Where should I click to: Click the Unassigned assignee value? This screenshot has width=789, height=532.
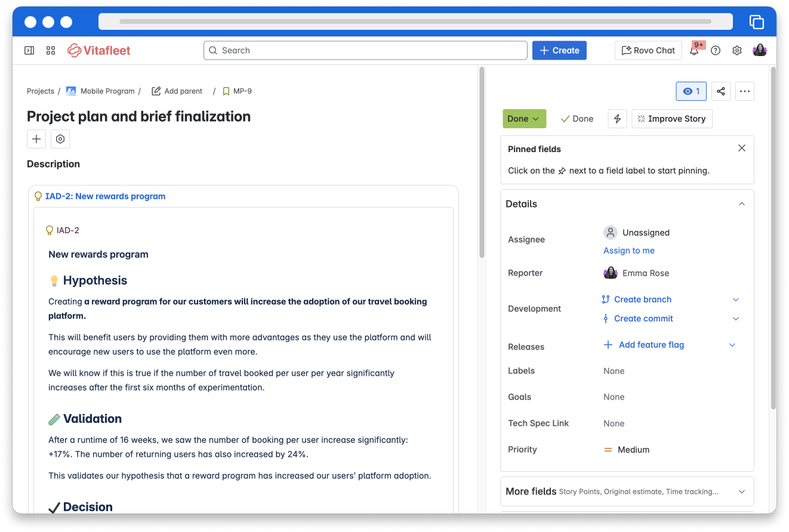click(x=646, y=233)
